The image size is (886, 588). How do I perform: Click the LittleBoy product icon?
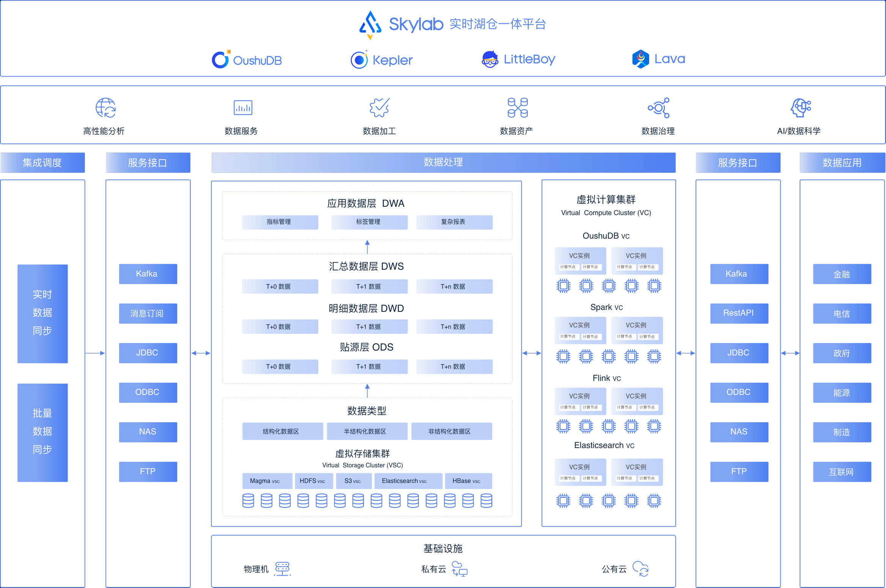point(490,59)
